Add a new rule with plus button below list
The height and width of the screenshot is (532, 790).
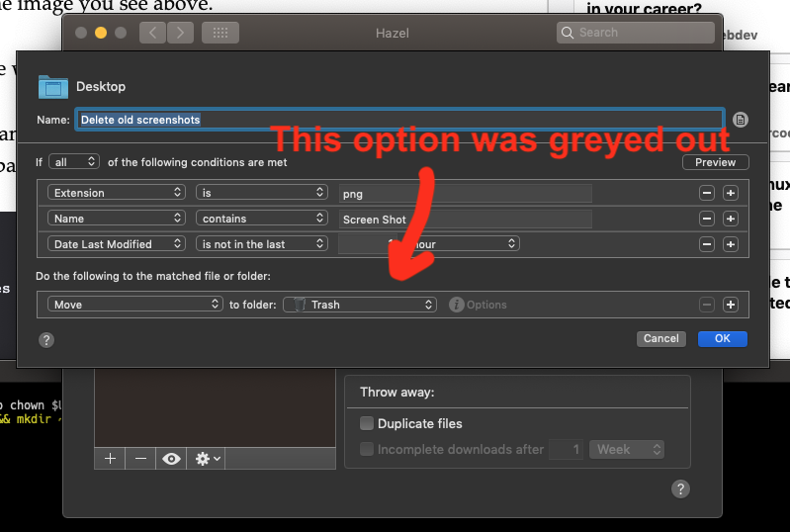(110, 459)
